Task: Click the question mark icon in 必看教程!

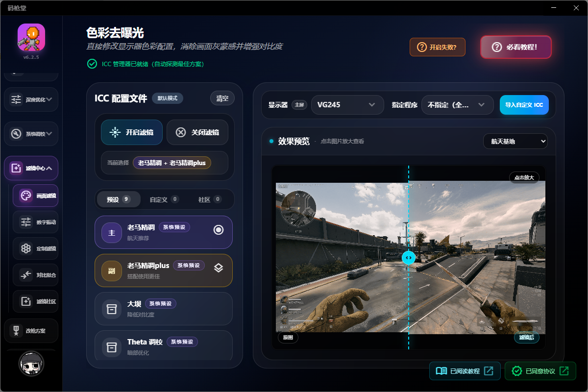Action: coord(497,47)
